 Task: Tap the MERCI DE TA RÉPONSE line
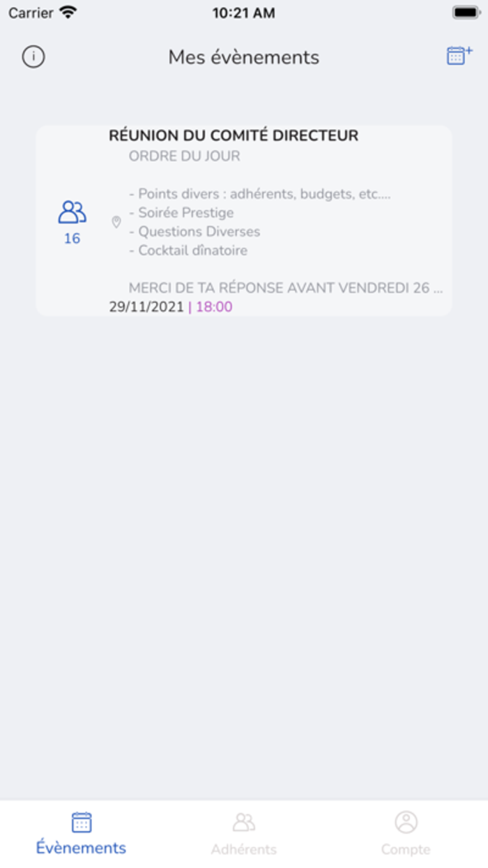[x=286, y=287]
